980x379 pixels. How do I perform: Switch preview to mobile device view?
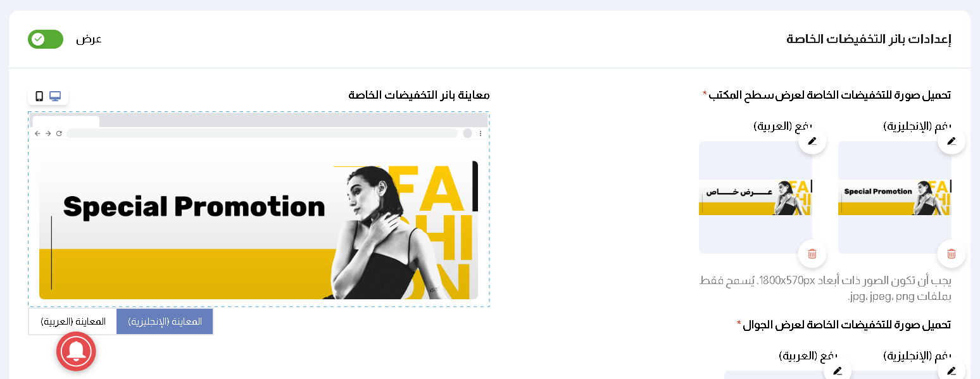(39, 96)
